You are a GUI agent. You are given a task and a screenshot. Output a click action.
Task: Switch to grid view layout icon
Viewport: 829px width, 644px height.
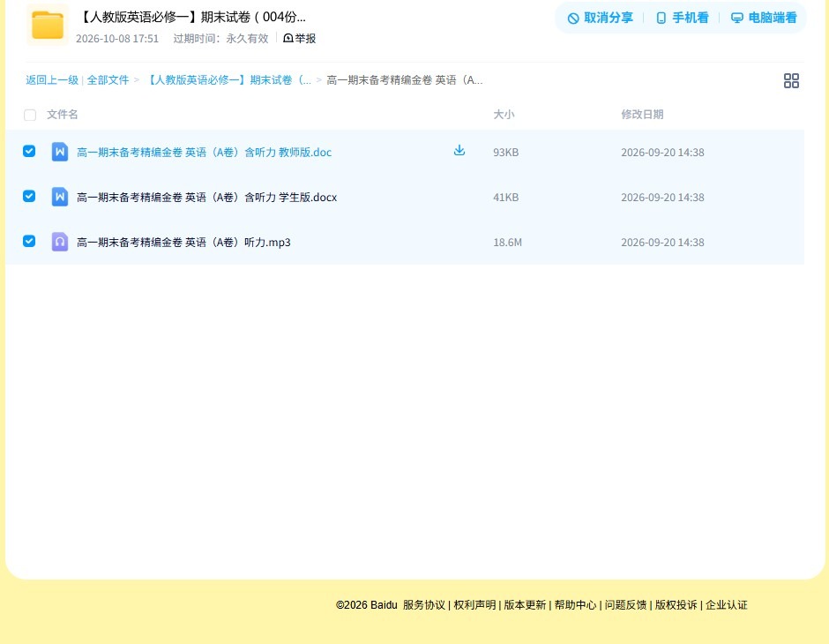(791, 81)
